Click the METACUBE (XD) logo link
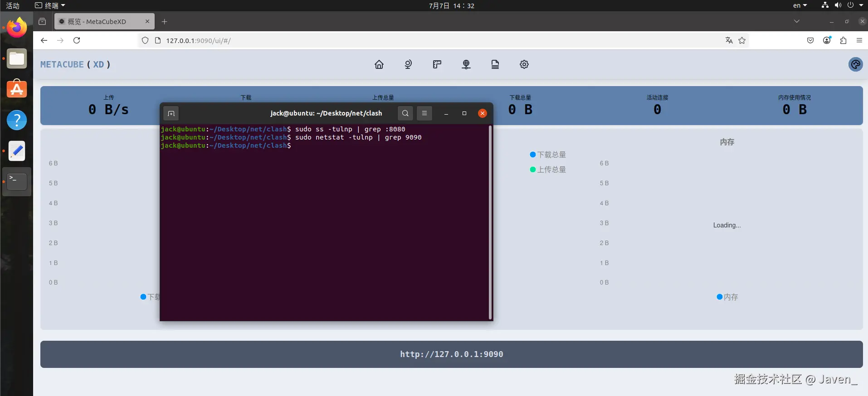 75,64
